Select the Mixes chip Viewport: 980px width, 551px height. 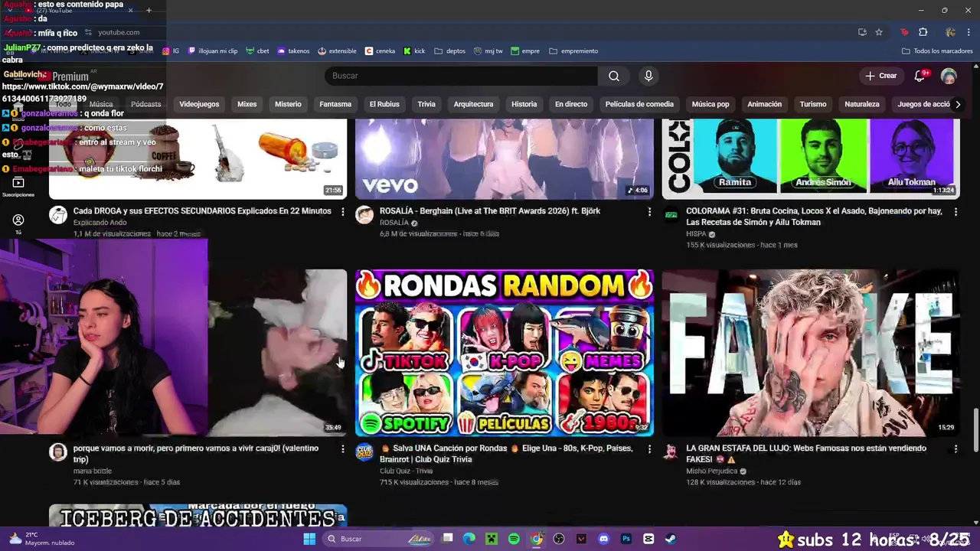point(247,104)
